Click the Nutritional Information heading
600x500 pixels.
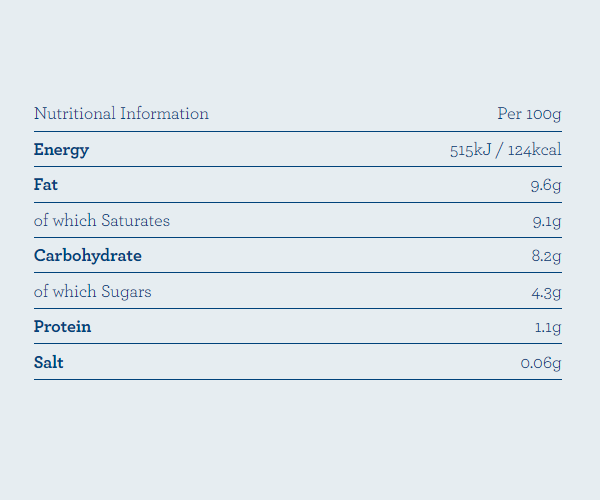click(121, 114)
